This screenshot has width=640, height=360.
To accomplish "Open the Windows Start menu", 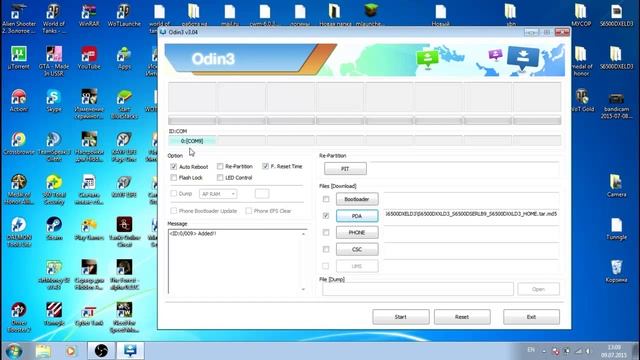I will tap(13, 351).
